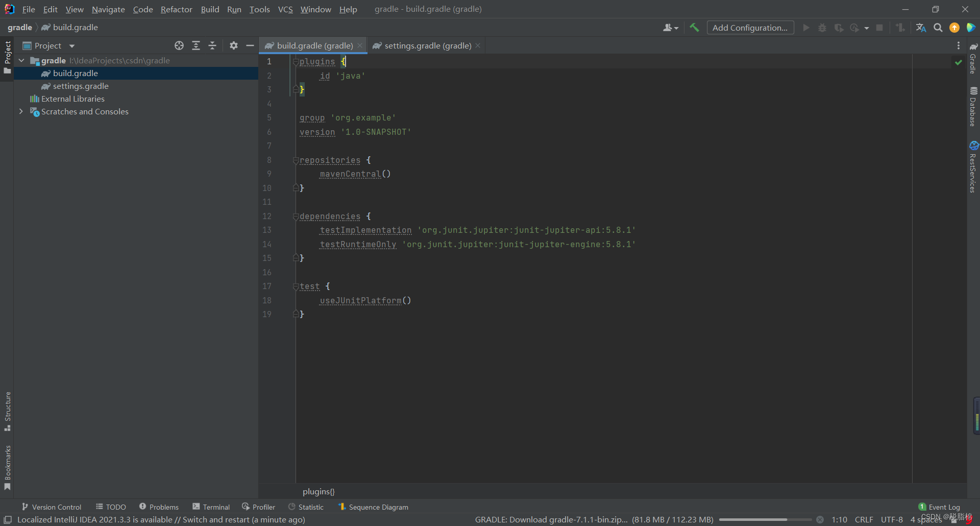Open the Problems tool window
This screenshot has width=980, height=526.
(159, 507)
